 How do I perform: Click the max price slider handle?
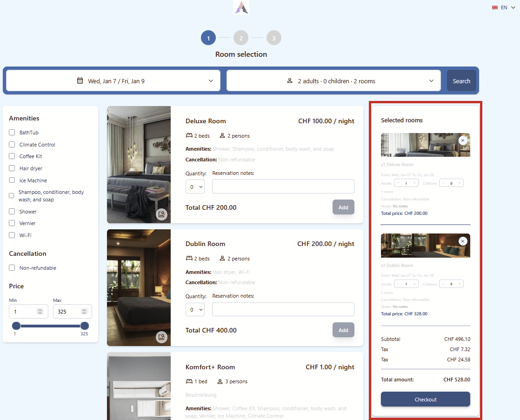[85, 326]
